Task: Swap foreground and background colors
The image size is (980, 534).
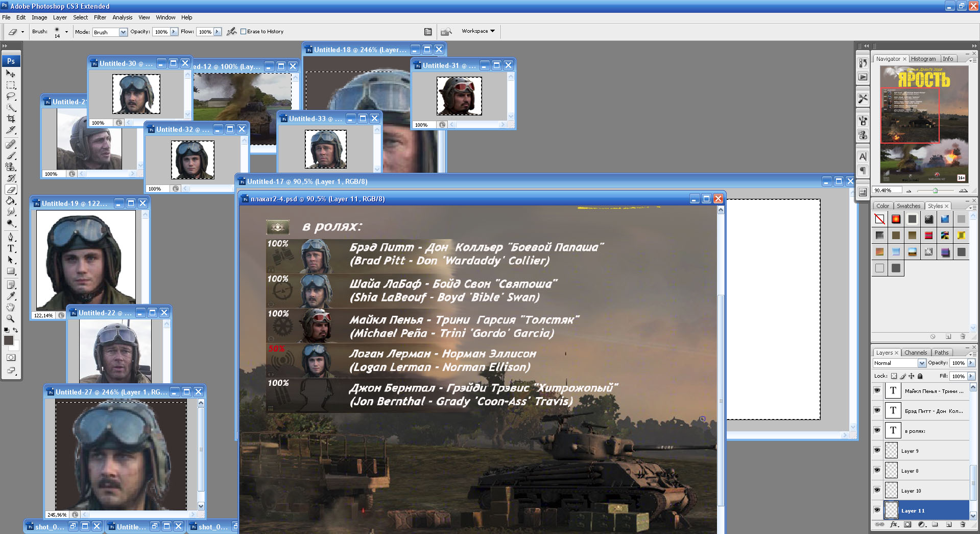Action: coord(15,330)
